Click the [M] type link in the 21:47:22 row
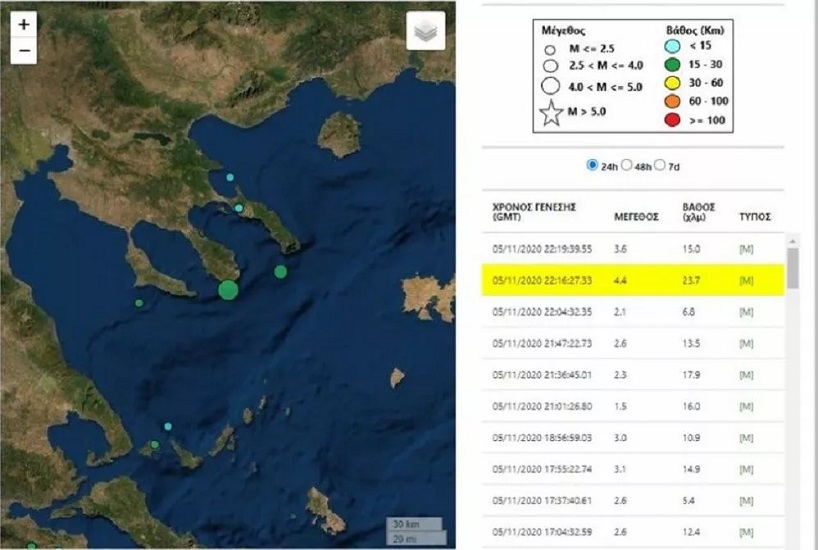The height and width of the screenshot is (550, 818). [745, 343]
